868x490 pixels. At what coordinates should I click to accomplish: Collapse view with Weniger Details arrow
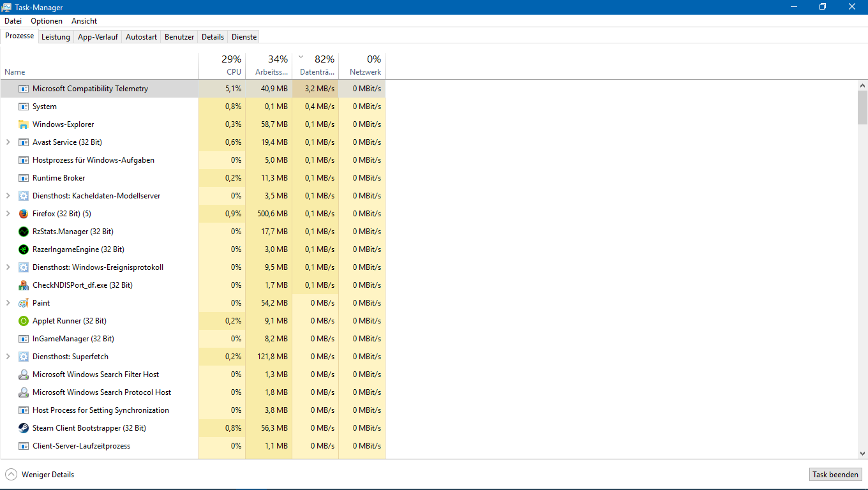coord(11,475)
